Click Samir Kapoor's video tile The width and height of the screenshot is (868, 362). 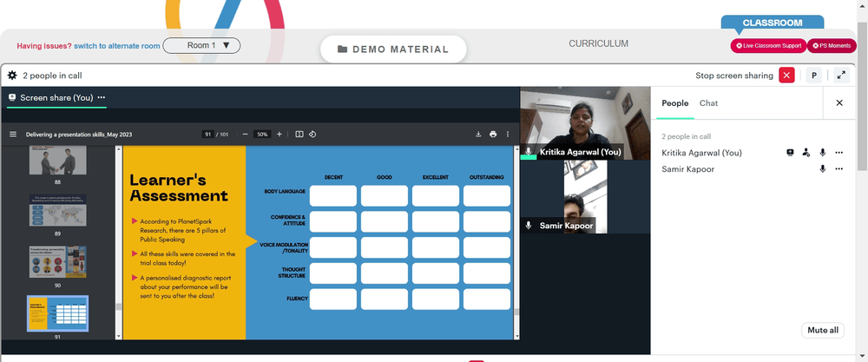point(585,196)
